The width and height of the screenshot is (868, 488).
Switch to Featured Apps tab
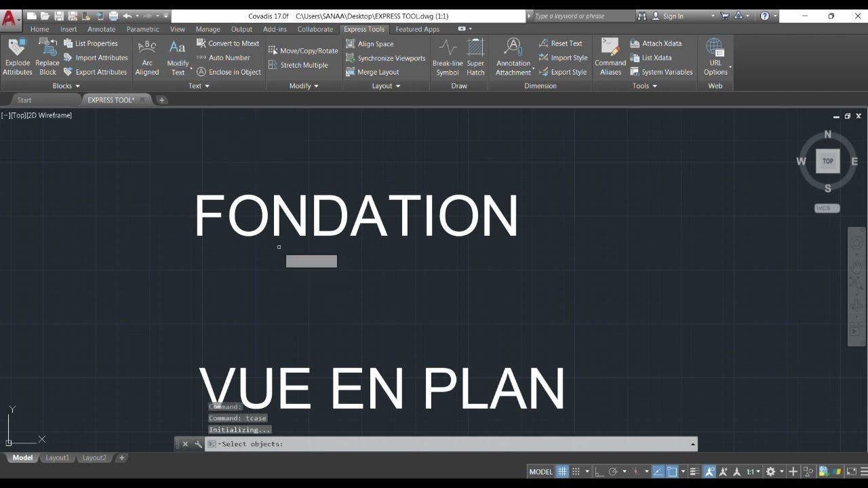pos(417,29)
